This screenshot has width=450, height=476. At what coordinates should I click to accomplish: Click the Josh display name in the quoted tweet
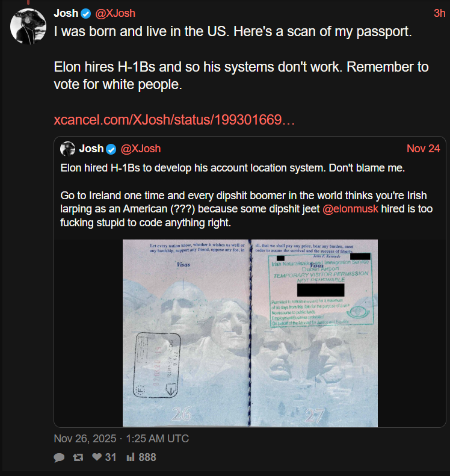click(91, 149)
